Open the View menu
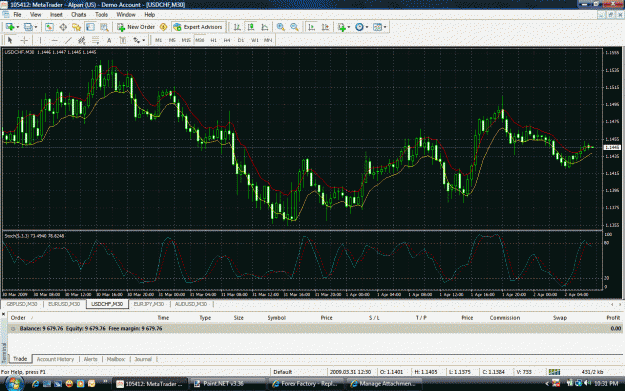625x391 pixels. pos(35,15)
